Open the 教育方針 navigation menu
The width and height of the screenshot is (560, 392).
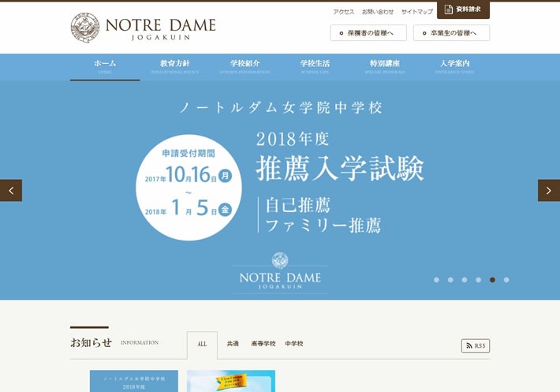coord(175,67)
